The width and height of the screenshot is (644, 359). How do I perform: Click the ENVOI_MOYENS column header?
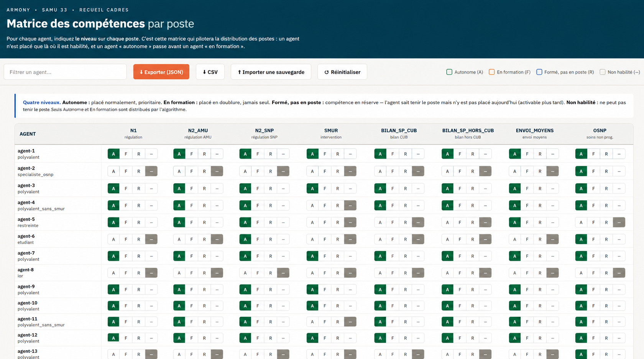535,133
